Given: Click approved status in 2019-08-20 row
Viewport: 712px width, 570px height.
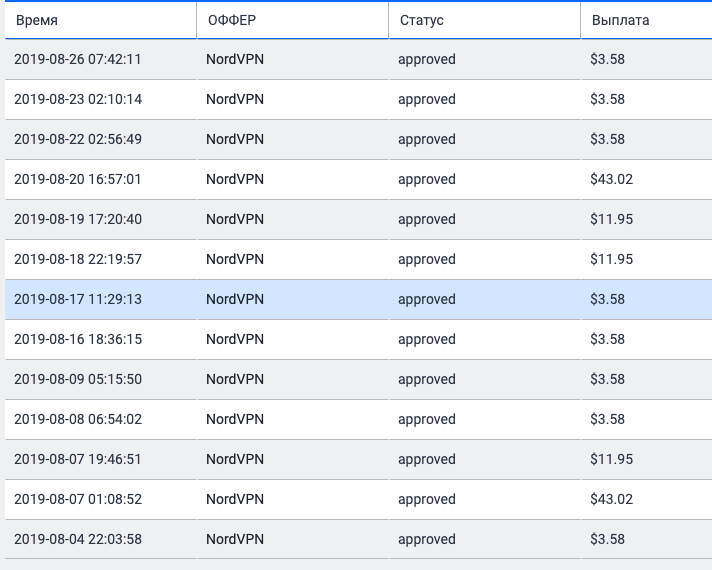Looking at the screenshot, I should (x=426, y=179).
